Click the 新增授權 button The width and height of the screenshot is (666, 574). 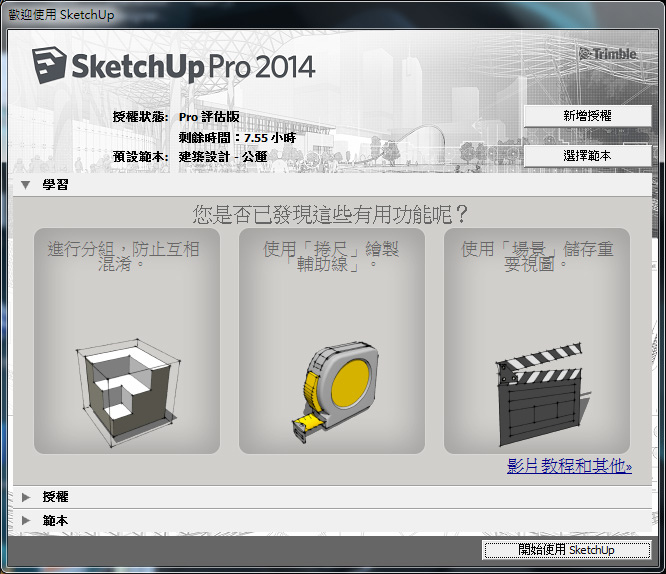click(587, 116)
